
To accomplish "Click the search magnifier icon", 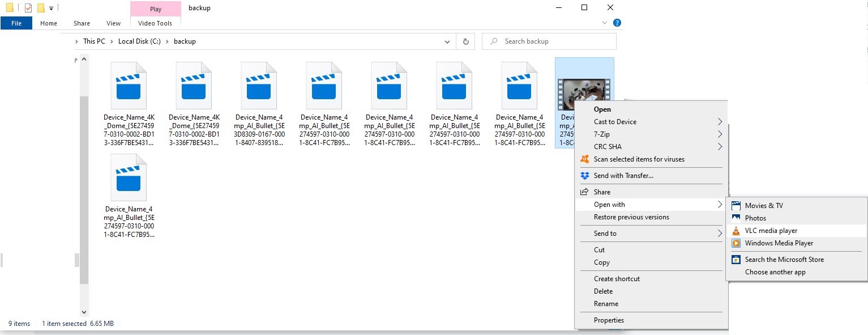I will [x=494, y=41].
